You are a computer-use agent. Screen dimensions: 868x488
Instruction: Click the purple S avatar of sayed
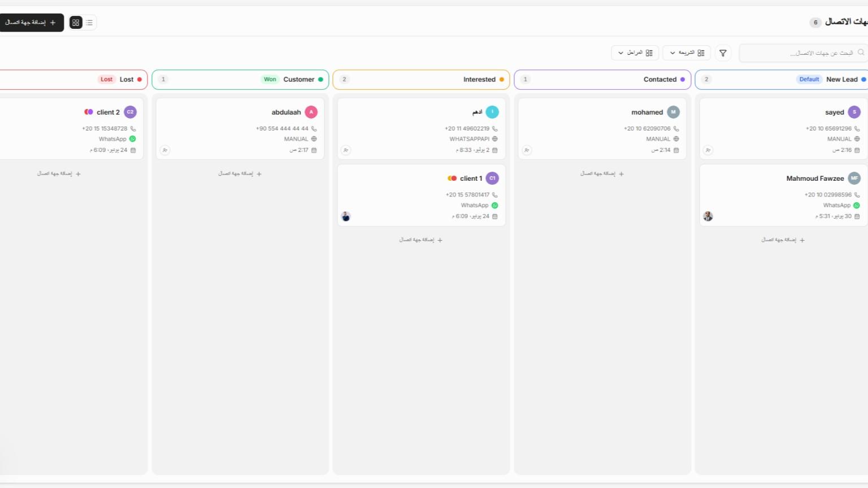click(x=854, y=112)
